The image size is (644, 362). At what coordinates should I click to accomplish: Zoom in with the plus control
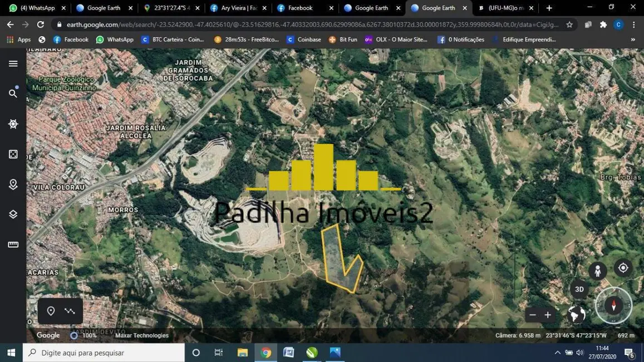[547, 315]
